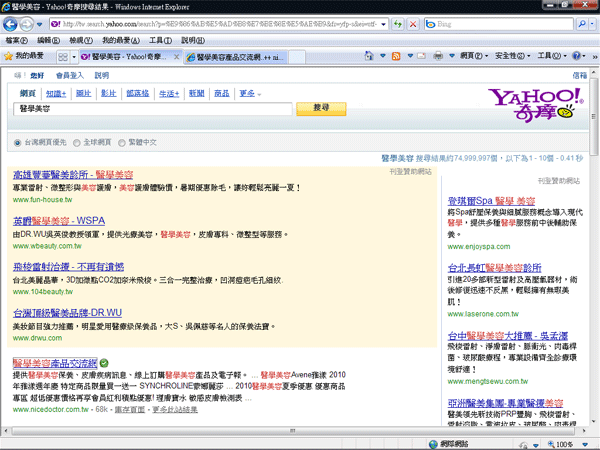Open the RSS feeds icon
Image resolution: width=600 pixels, height=450 pixels.
pos(397,57)
